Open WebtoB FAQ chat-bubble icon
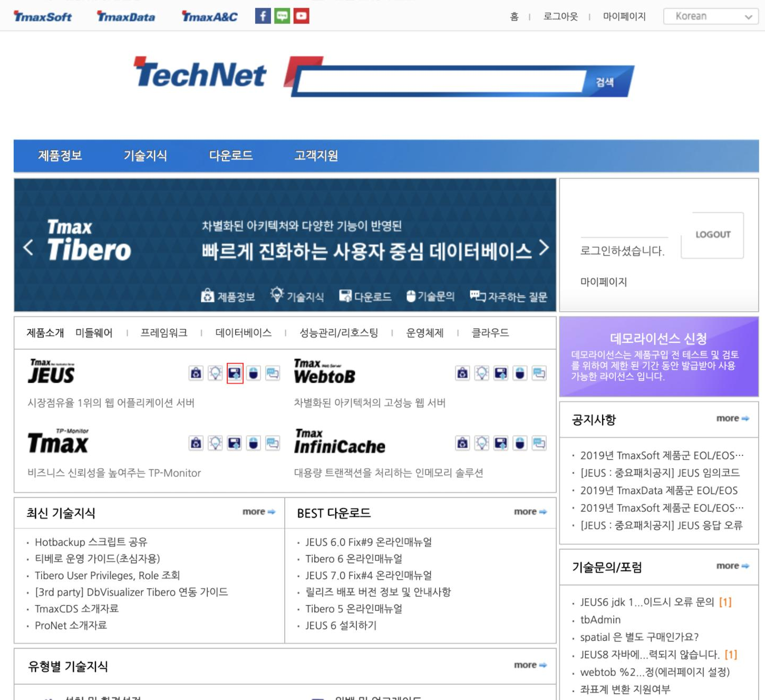 coord(539,373)
